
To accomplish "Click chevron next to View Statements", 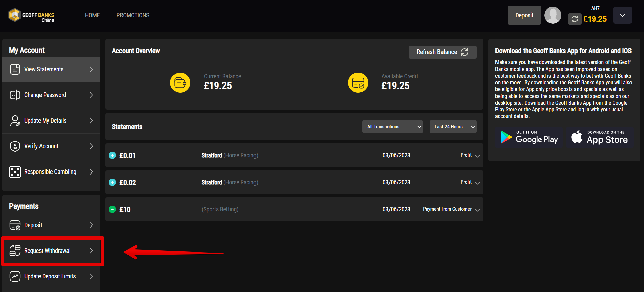I will (x=91, y=69).
